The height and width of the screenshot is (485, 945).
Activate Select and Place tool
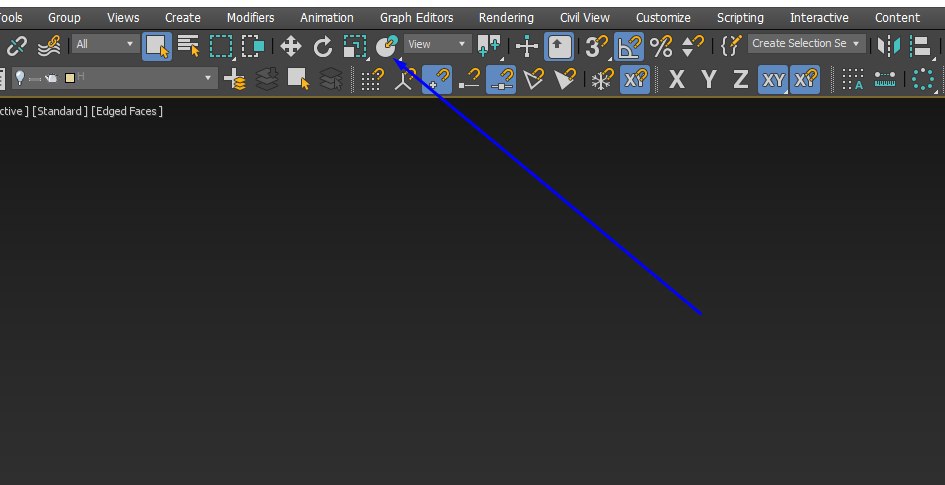pos(387,46)
